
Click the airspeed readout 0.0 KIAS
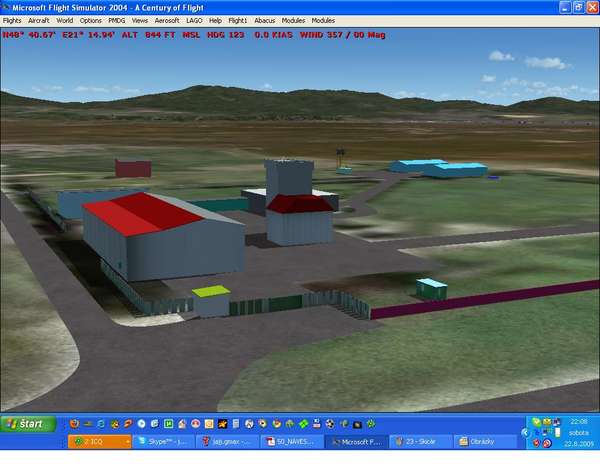pyautogui.click(x=273, y=35)
